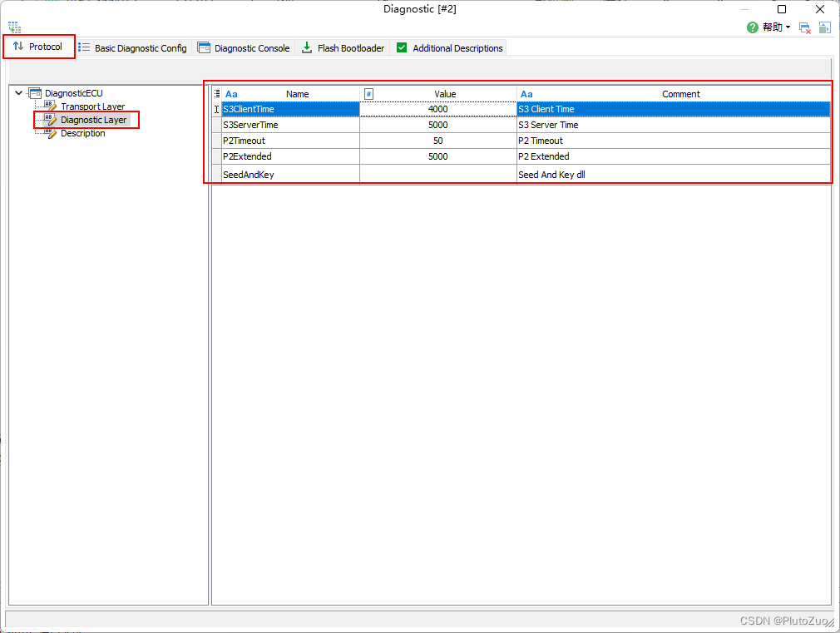Click the row indicator left of S3ClientTime
The height and width of the screenshot is (633, 840).
click(x=217, y=109)
